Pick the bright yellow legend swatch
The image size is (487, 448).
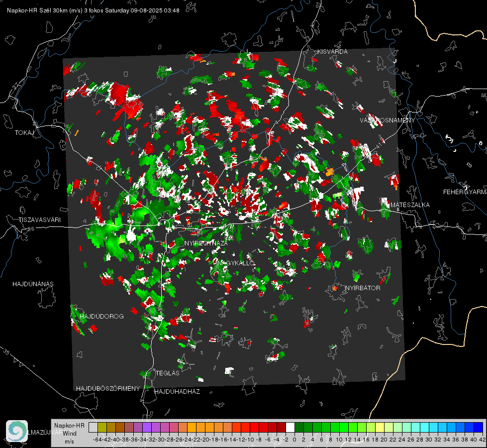[x=380, y=427]
